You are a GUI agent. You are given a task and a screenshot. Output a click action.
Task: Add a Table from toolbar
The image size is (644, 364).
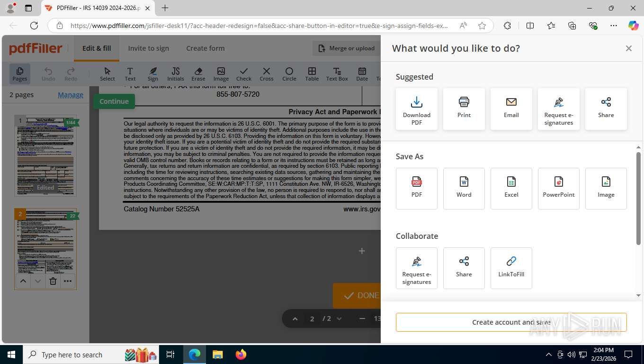(x=312, y=74)
